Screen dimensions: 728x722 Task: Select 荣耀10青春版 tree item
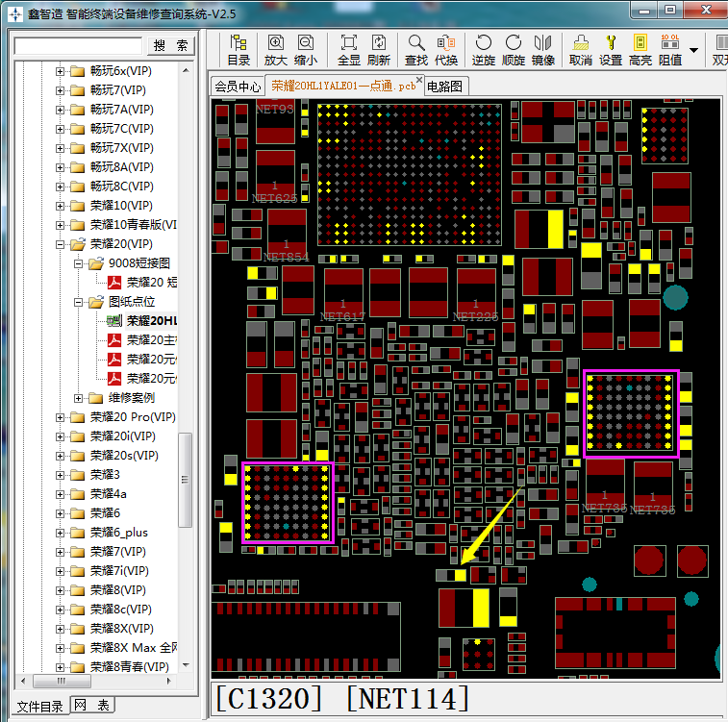click(134, 225)
